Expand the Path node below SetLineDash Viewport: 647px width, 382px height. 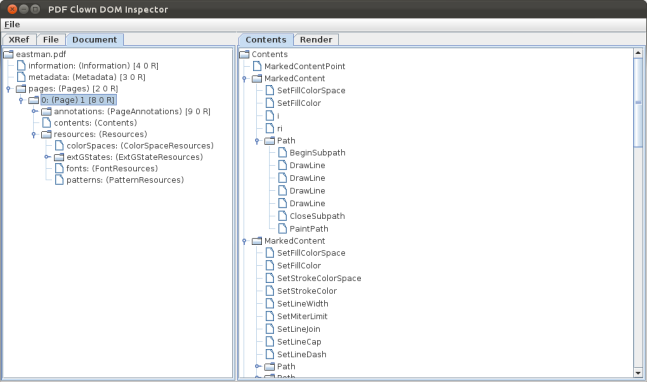point(258,366)
